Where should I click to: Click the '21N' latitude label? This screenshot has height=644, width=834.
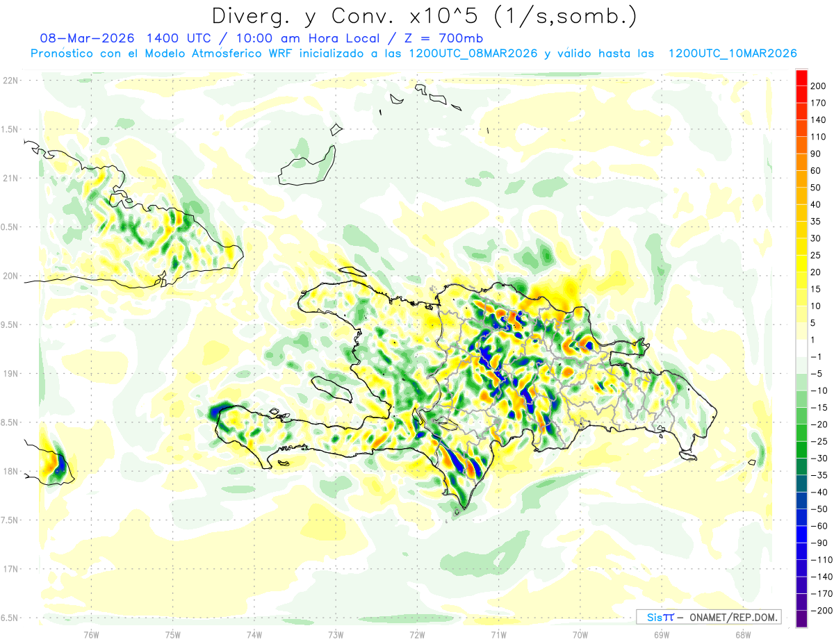click(x=10, y=178)
